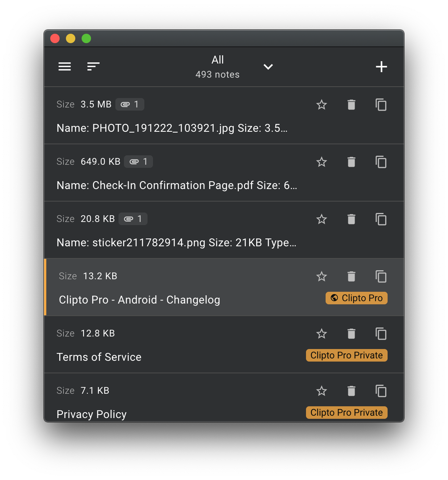Click the Clipto Pro tag with globe
Image resolution: width=448 pixels, height=480 pixels.
click(x=357, y=298)
